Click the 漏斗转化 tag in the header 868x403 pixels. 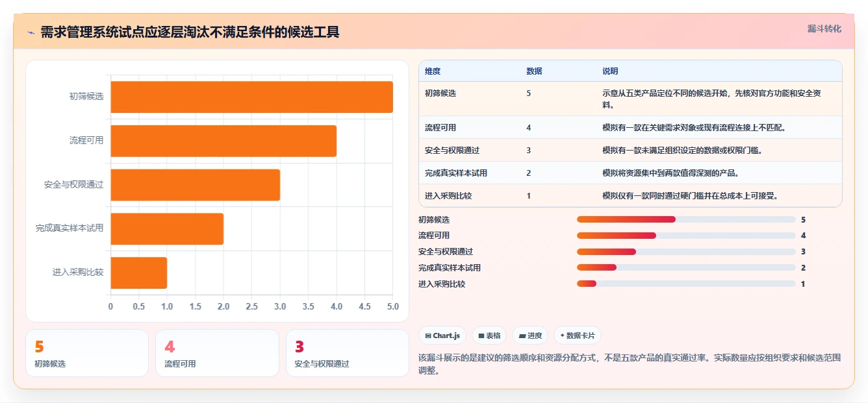824,29
